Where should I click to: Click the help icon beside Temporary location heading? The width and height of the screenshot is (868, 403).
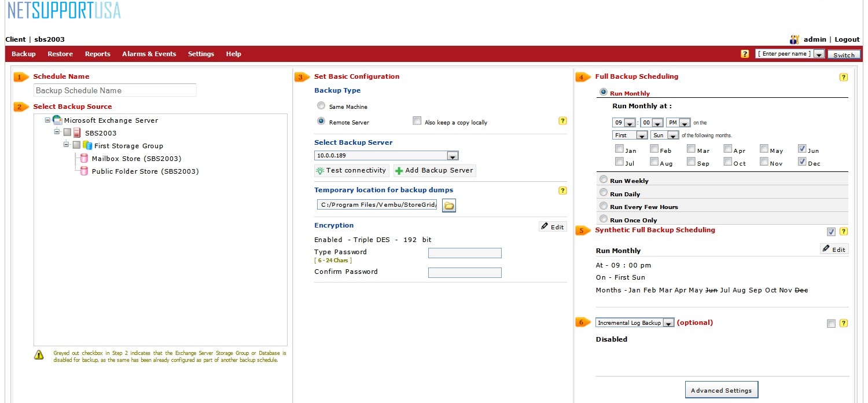pos(562,190)
